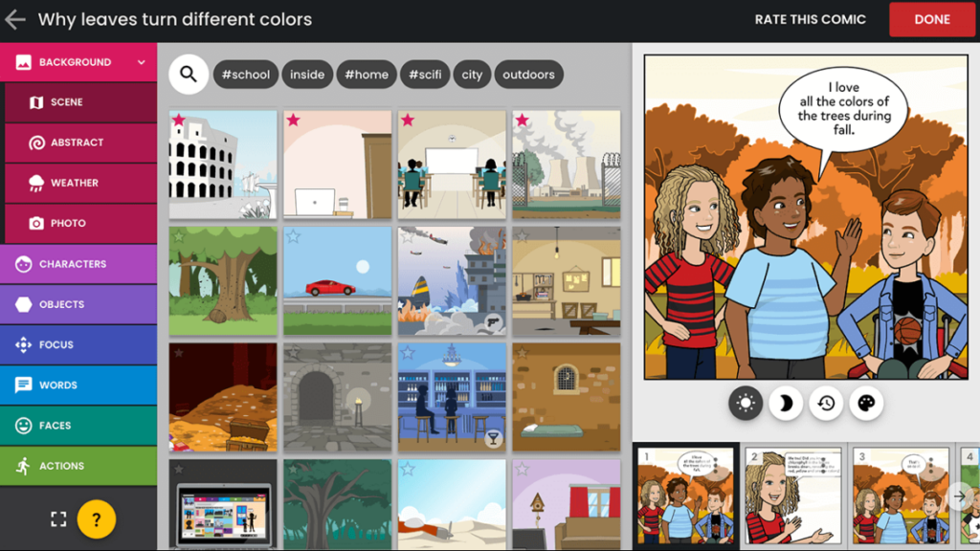Viewport: 980px width, 551px height.
Task: Open the history clock icon under panel
Action: click(x=826, y=403)
